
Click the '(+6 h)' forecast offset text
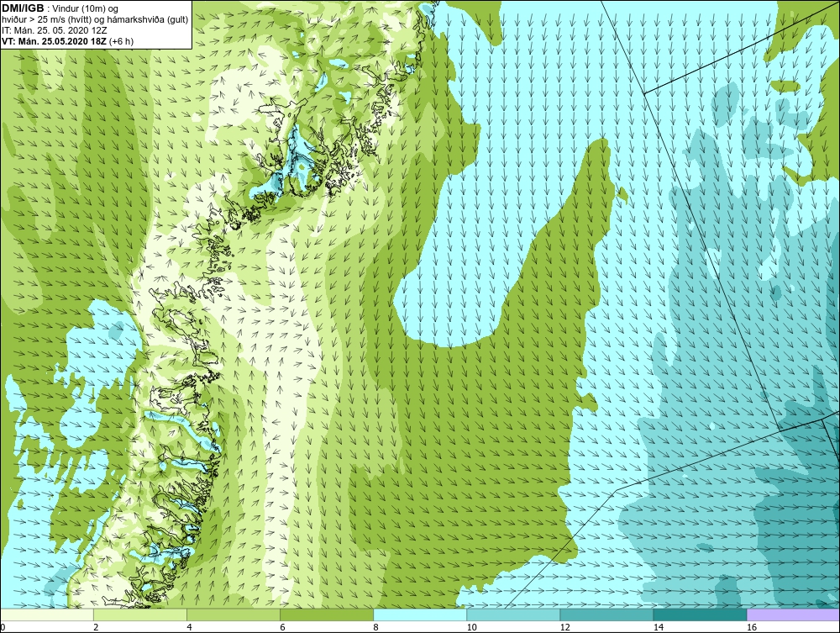pos(122,41)
